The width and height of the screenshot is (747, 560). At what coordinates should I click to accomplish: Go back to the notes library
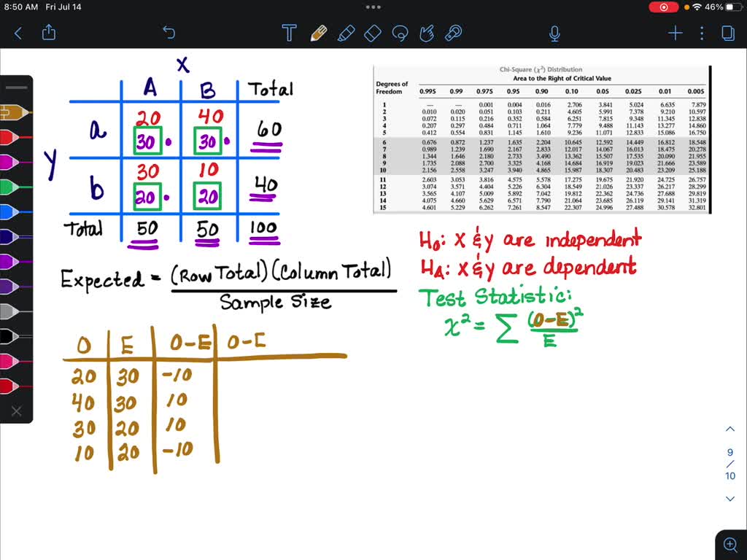pyautogui.click(x=18, y=32)
